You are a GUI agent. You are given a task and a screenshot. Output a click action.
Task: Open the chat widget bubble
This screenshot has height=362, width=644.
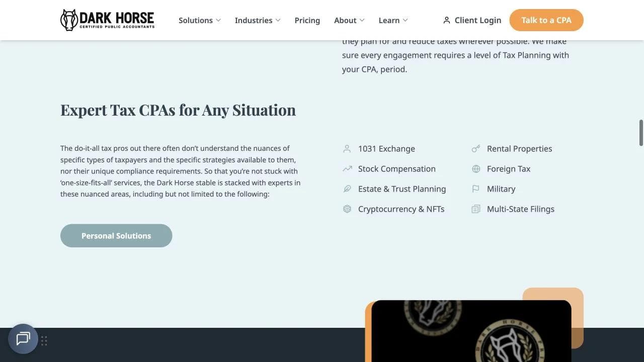coord(23,339)
